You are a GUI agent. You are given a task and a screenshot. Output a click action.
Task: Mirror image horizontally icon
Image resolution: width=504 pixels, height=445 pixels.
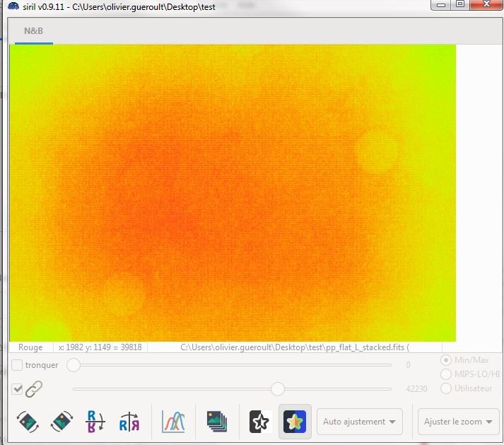pyautogui.click(x=129, y=422)
